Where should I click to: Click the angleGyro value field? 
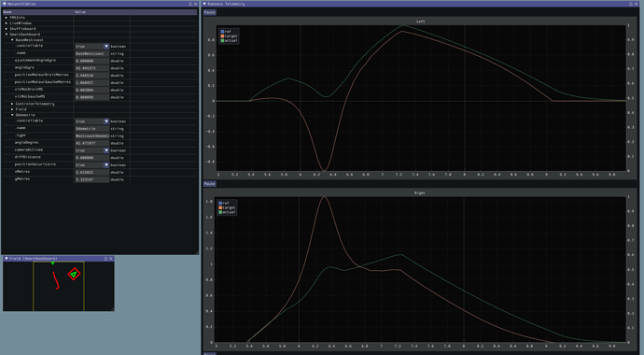[x=92, y=68]
